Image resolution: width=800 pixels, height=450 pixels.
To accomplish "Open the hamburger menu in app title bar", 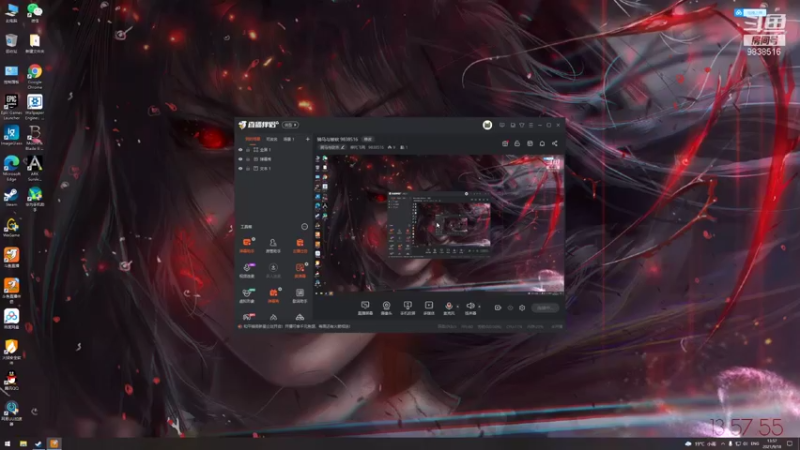I will pos(531,125).
